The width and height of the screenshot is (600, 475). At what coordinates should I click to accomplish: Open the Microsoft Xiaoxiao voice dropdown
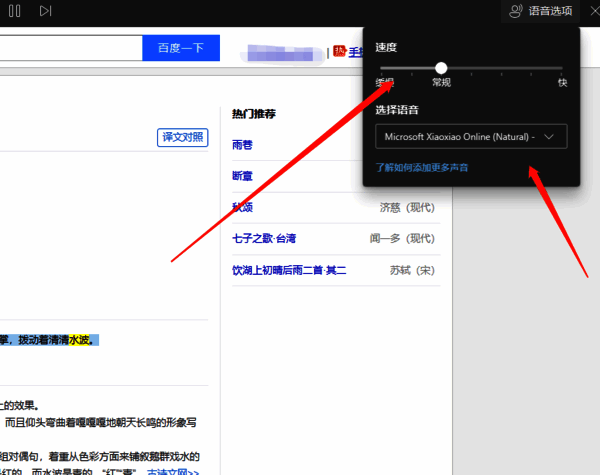pyautogui.click(x=471, y=137)
